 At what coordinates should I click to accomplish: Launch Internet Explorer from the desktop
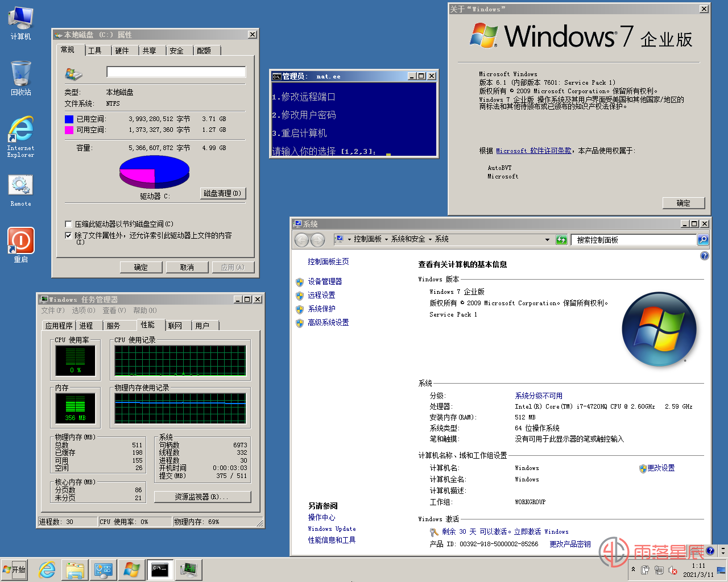coord(21,136)
